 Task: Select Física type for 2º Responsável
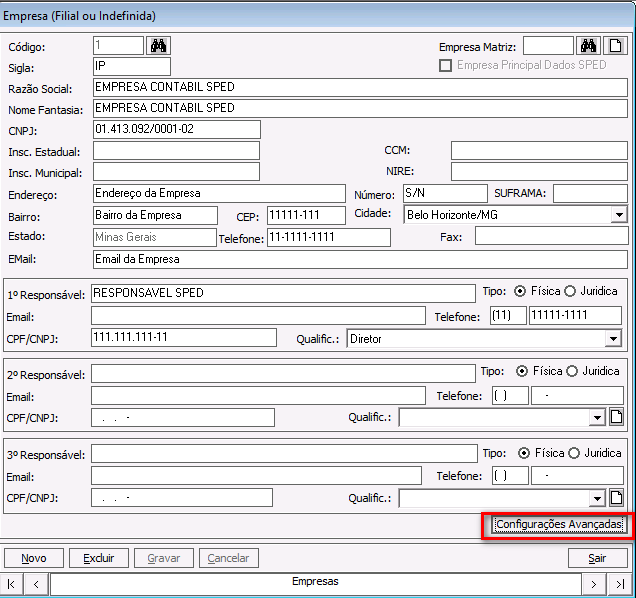coord(520,371)
